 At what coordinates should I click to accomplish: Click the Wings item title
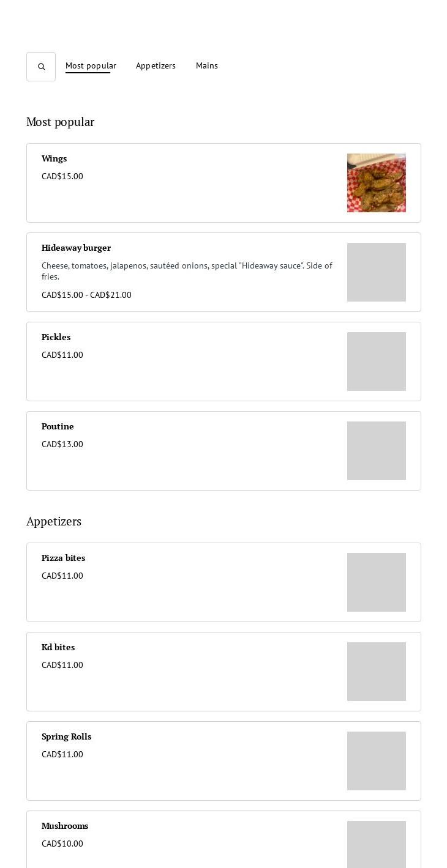click(x=54, y=158)
